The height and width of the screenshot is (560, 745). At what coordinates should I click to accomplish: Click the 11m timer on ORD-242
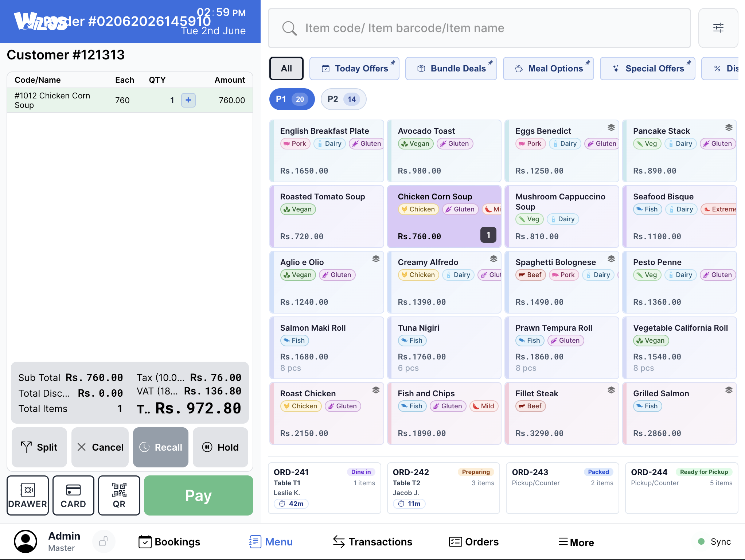409,504
